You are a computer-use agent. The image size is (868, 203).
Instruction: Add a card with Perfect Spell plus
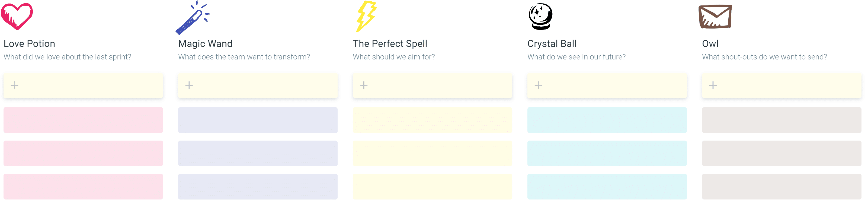coord(364,85)
